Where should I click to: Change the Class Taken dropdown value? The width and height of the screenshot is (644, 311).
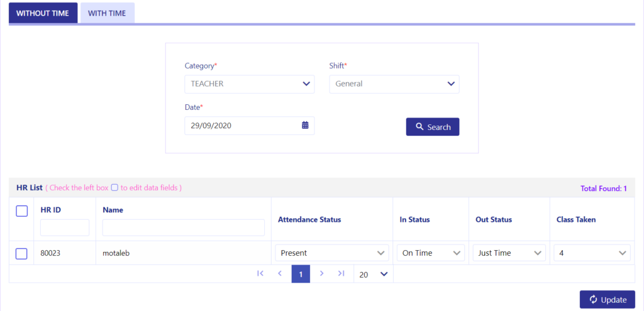click(x=592, y=253)
